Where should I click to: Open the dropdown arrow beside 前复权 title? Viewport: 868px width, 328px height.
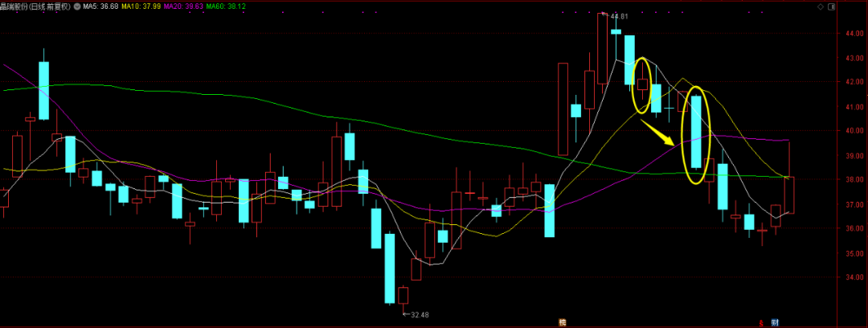78,6
